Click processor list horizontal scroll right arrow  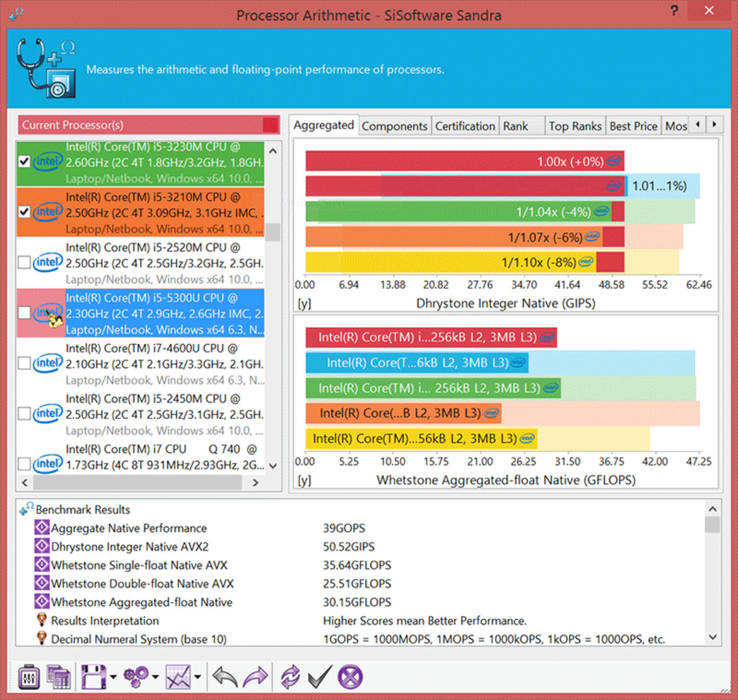click(255, 482)
